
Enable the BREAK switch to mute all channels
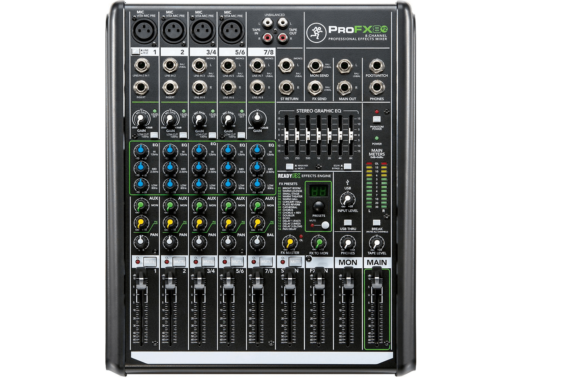click(x=377, y=223)
